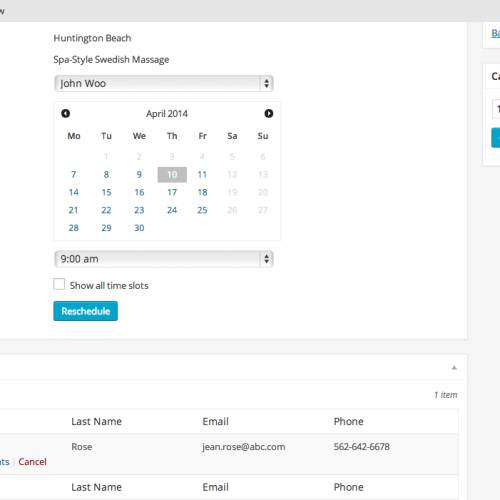This screenshot has height=500, width=500.
Task: Choose April 21 in the calendar
Action: click(74, 210)
